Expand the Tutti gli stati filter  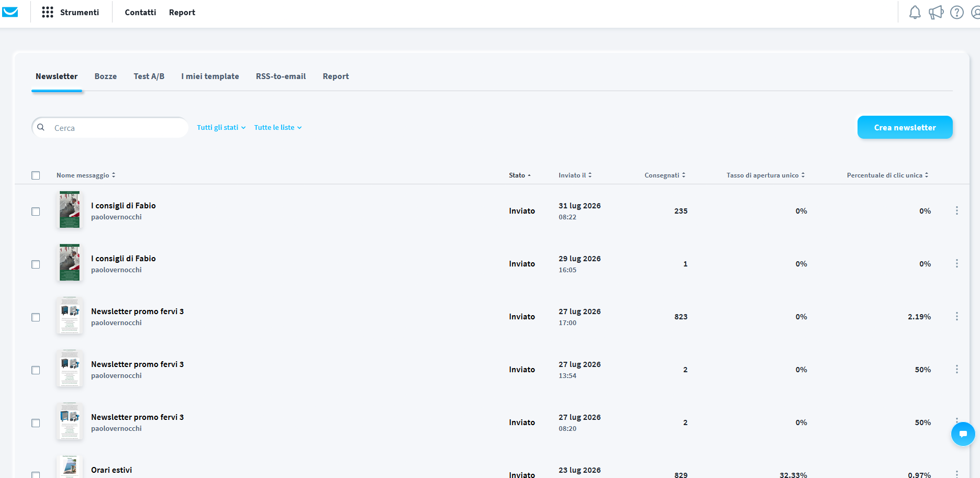pyautogui.click(x=221, y=127)
